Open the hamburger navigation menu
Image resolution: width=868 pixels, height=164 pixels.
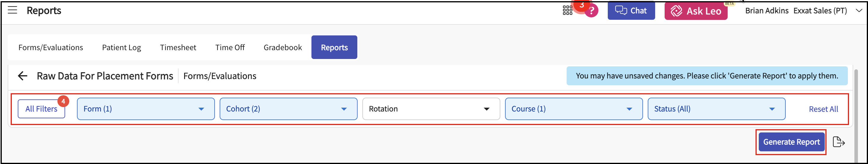tap(12, 10)
